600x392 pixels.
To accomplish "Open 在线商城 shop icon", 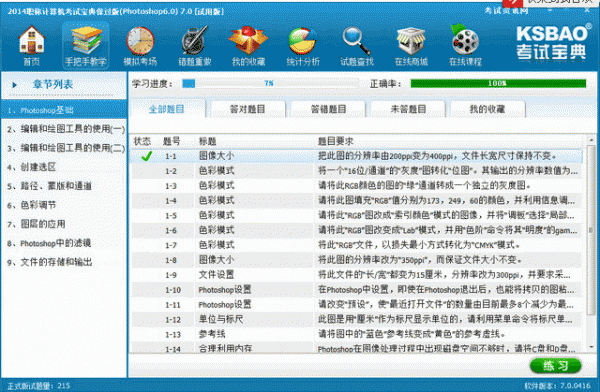I will 411,45.
